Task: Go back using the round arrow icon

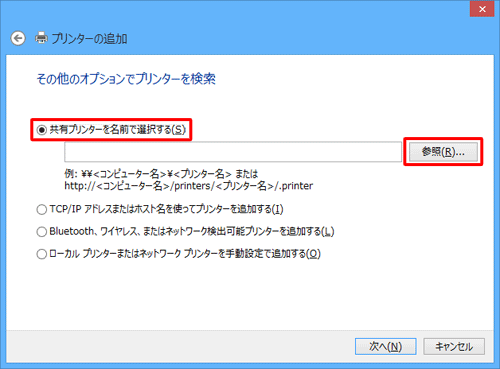Action: click(x=18, y=38)
